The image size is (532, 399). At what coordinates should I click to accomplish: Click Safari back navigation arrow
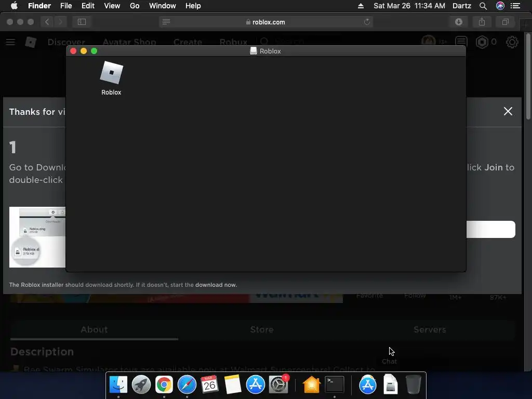coord(47,22)
